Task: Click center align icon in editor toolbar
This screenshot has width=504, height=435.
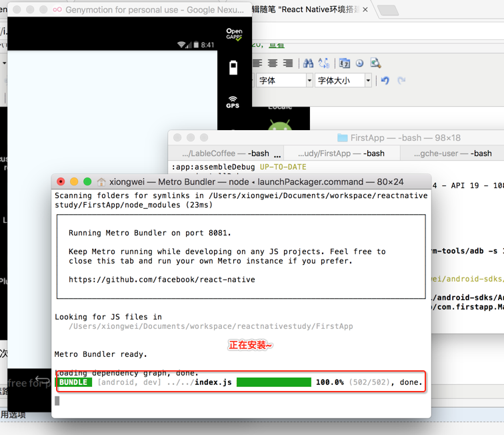Action: point(273,63)
